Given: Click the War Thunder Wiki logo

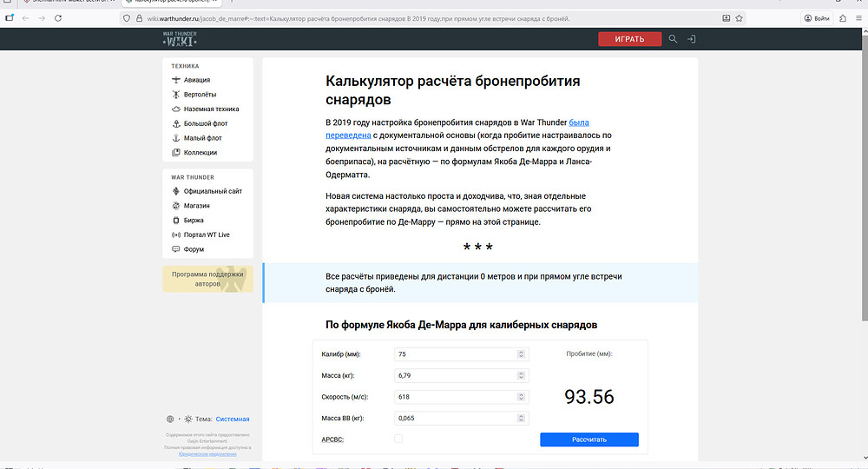Looking at the screenshot, I should pyautogui.click(x=180, y=39).
